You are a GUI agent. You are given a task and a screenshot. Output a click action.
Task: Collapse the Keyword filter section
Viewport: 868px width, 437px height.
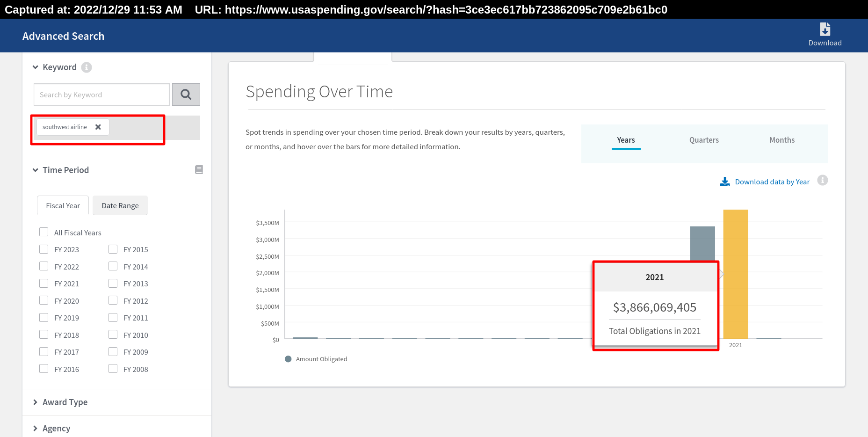pyautogui.click(x=35, y=67)
